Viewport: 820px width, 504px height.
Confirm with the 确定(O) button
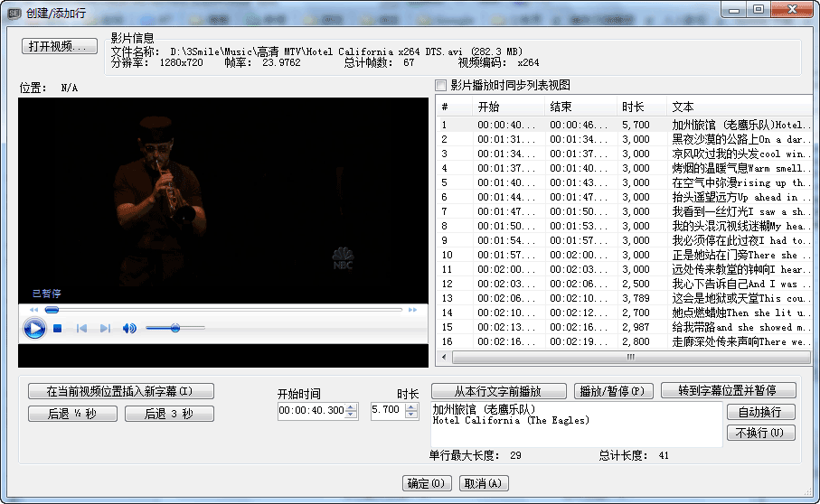point(426,483)
